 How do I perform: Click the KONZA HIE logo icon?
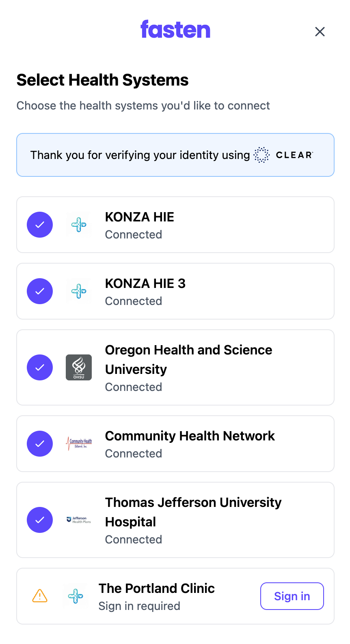pos(79,225)
